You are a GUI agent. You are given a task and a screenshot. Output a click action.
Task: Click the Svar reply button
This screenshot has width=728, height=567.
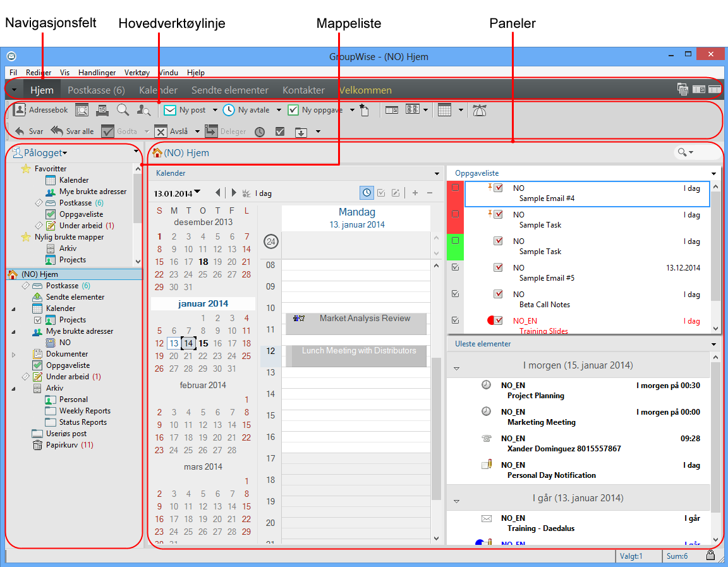pyautogui.click(x=29, y=131)
